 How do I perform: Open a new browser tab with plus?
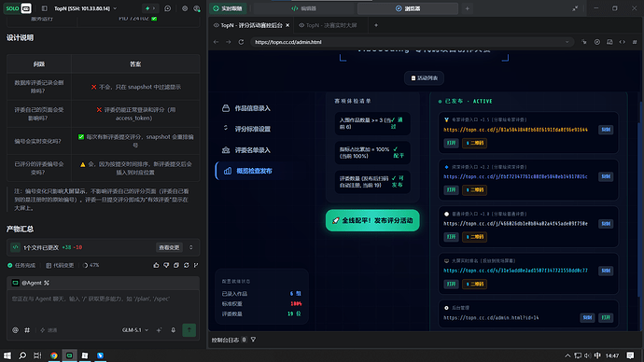coord(376,25)
